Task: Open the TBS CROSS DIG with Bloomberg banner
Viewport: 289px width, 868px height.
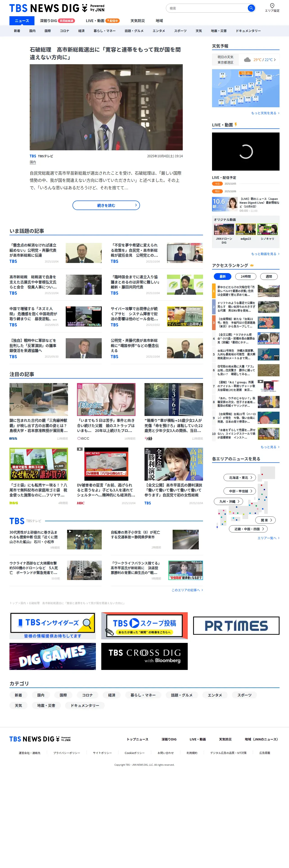Action: (144, 656)
